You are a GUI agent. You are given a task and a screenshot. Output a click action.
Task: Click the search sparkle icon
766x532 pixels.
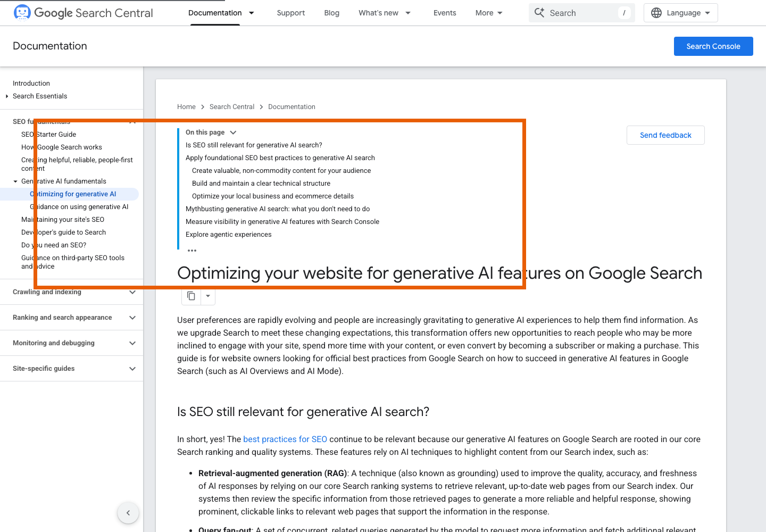point(539,13)
